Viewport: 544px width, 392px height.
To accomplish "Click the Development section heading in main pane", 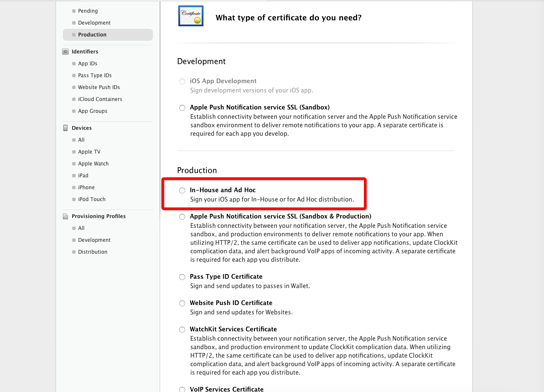I will pyautogui.click(x=201, y=62).
